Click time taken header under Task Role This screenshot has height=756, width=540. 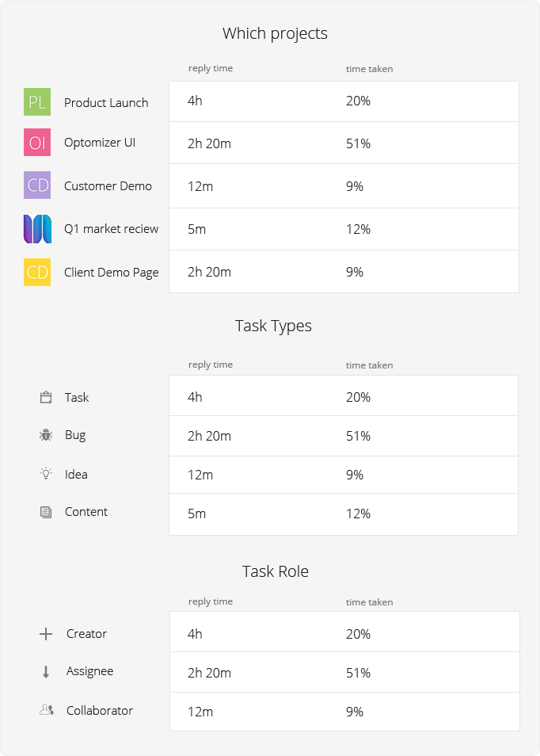[x=370, y=602]
